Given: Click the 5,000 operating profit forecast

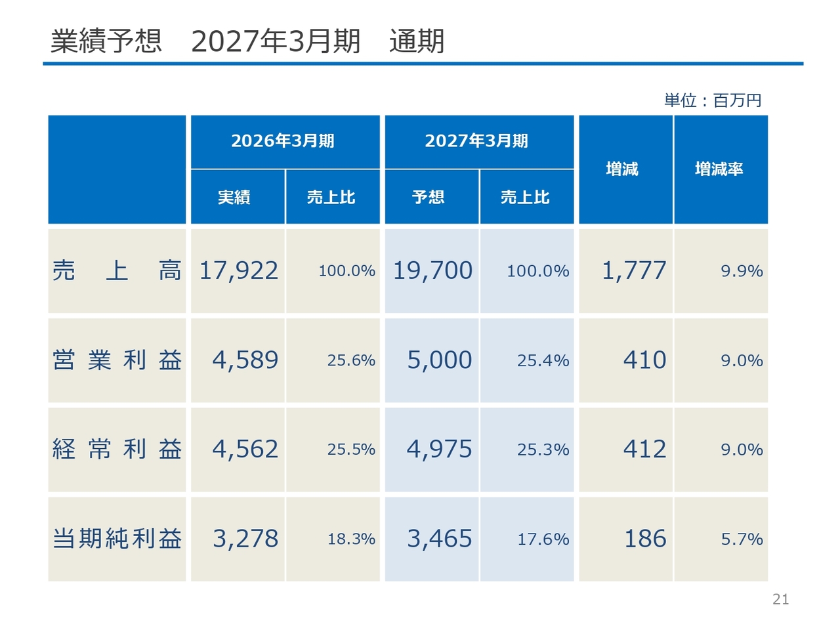Looking at the screenshot, I should tap(439, 360).
